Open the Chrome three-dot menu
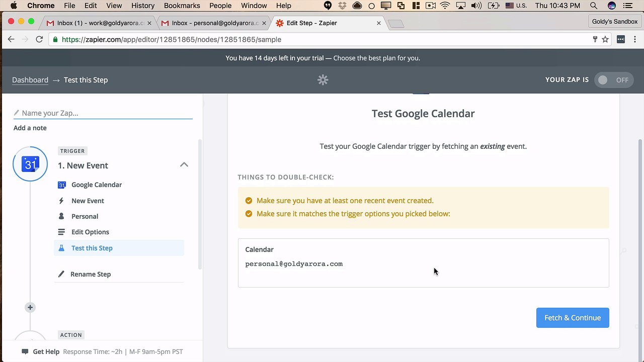This screenshot has height=362, width=644. (x=634, y=39)
